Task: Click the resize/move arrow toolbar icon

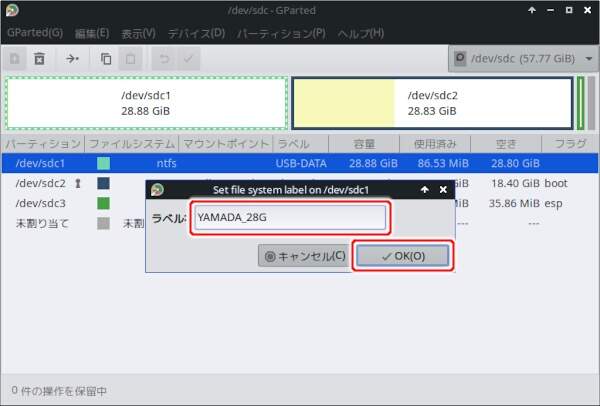Action: 72,59
